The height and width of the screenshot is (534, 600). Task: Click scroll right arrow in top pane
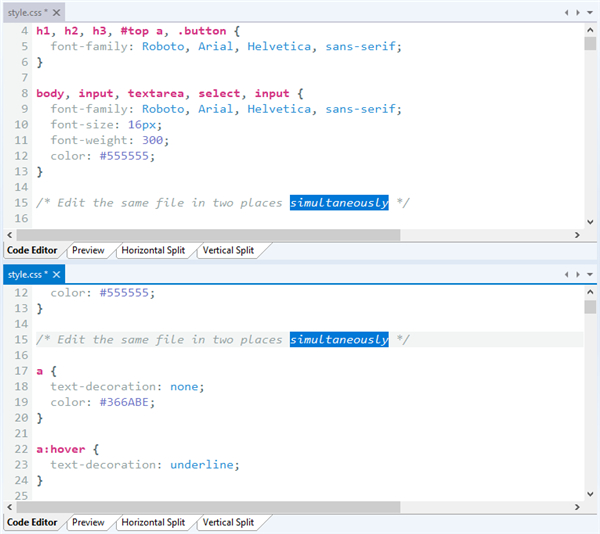[x=577, y=235]
